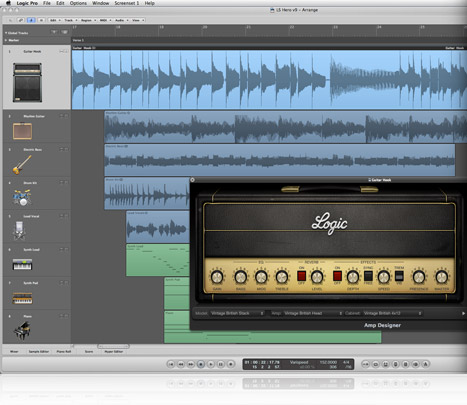Viewport: 467px width, 405px height.
Task: Click the Gain knob on Amp Designer
Action: 217,277
